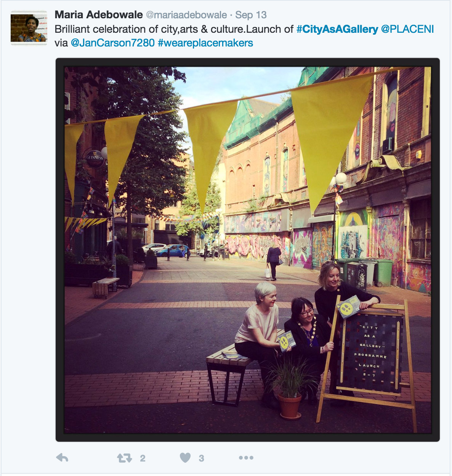Follow the #weareplacemakers hashtag

click(x=205, y=43)
